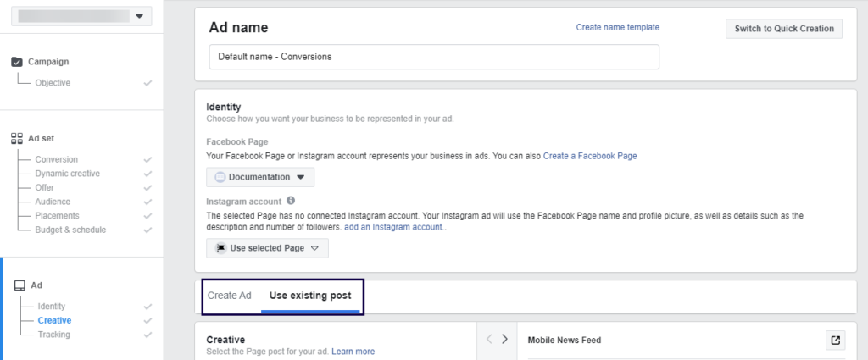Switch to the Create Ad tab
Screen dimensions: 868x360
click(230, 296)
